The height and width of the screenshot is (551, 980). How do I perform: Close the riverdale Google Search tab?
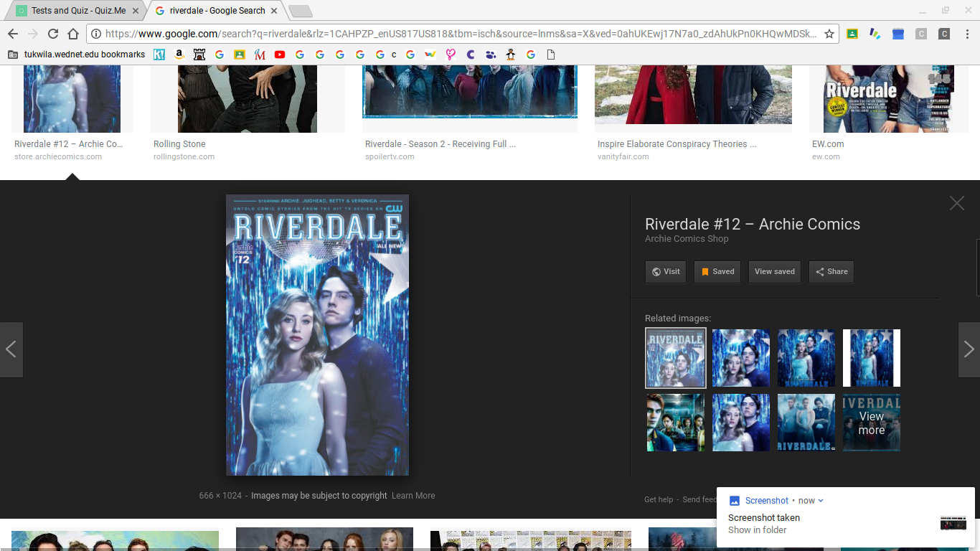[x=274, y=11]
